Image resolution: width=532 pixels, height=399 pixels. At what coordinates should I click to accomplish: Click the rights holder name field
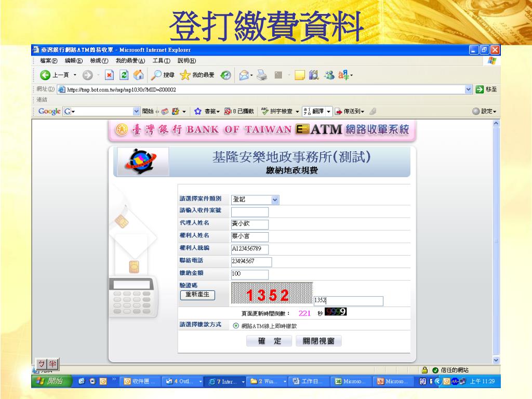[250, 237]
